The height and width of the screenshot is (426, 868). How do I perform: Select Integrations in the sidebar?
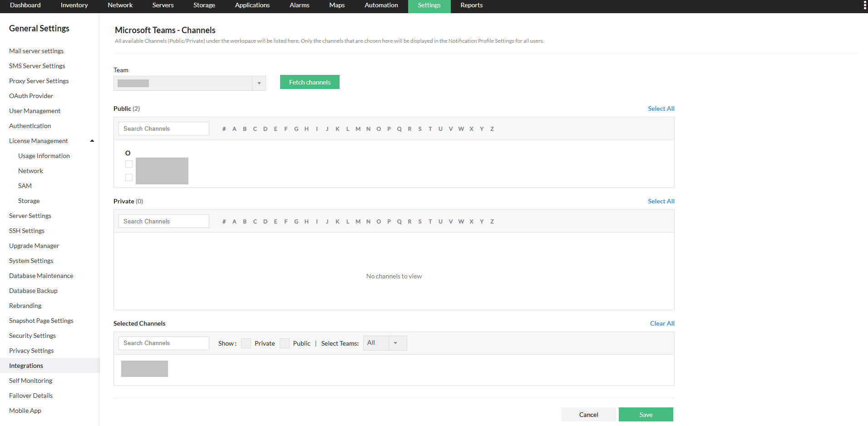click(50, 366)
